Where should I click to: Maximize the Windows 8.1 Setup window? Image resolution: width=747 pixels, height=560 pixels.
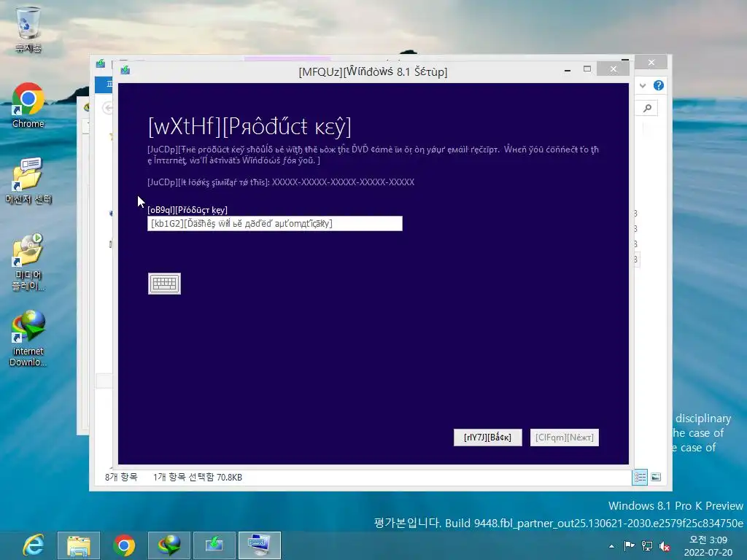click(x=587, y=69)
